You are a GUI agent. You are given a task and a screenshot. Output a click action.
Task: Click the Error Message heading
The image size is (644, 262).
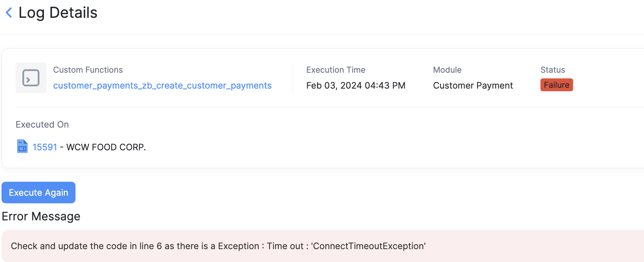(x=41, y=216)
